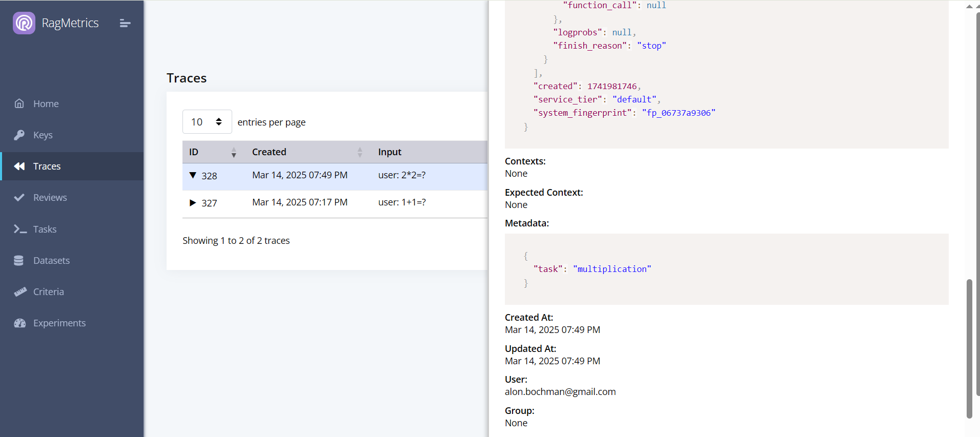Click the RagMetrics logo icon
Screen dimensions: 980x437
point(24,23)
